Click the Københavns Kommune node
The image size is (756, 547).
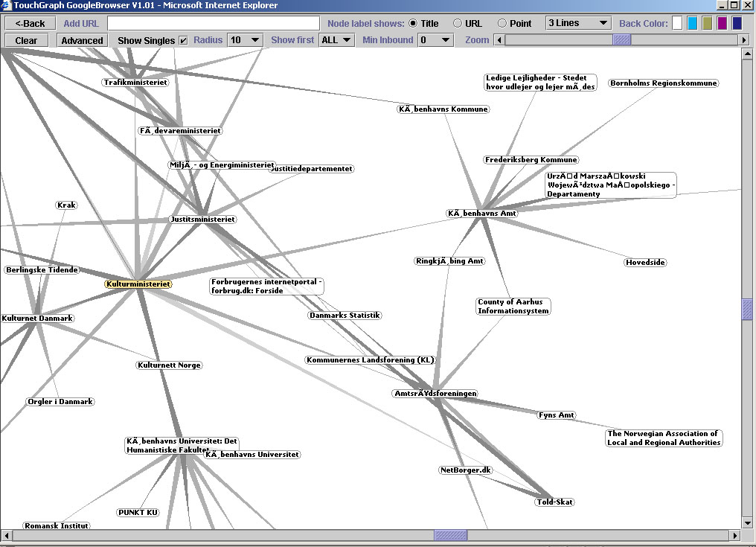[x=443, y=109]
